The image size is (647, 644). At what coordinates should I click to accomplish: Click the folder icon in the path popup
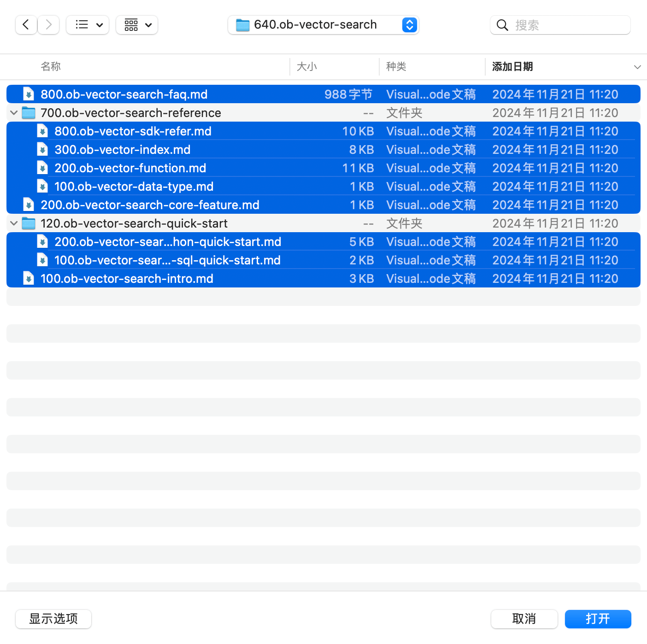[243, 25]
